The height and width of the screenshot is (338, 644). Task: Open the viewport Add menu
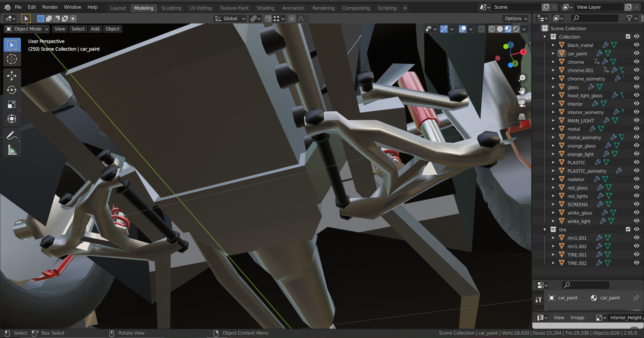point(95,29)
